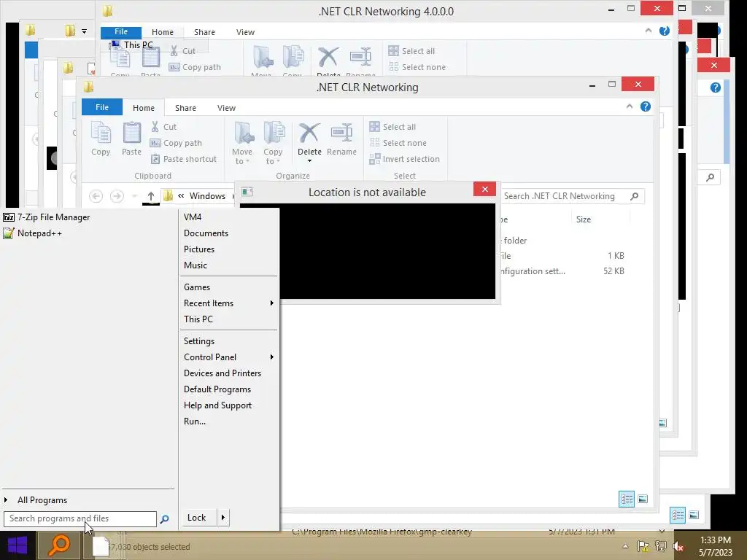747x560 pixels.
Task: Click Select none in front window ribbon
Action: click(x=398, y=143)
